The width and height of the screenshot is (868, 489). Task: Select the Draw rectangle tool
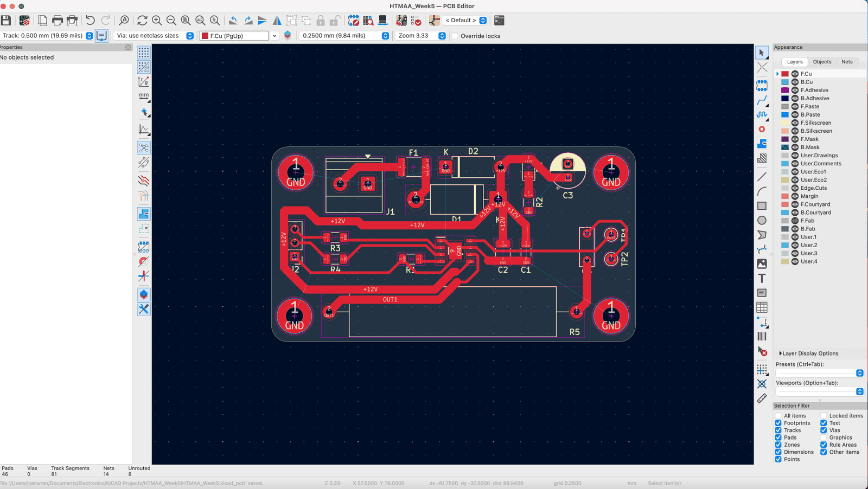762,206
